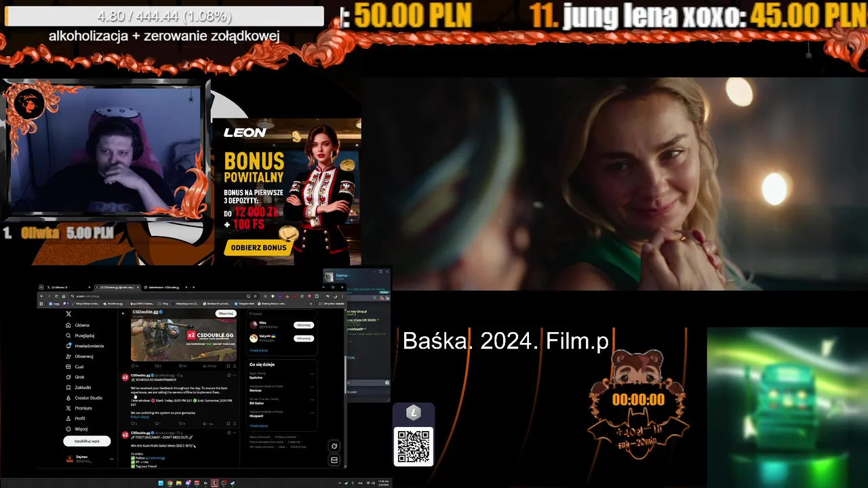Open Powiadomienia notifications in X sidebar

point(85,346)
